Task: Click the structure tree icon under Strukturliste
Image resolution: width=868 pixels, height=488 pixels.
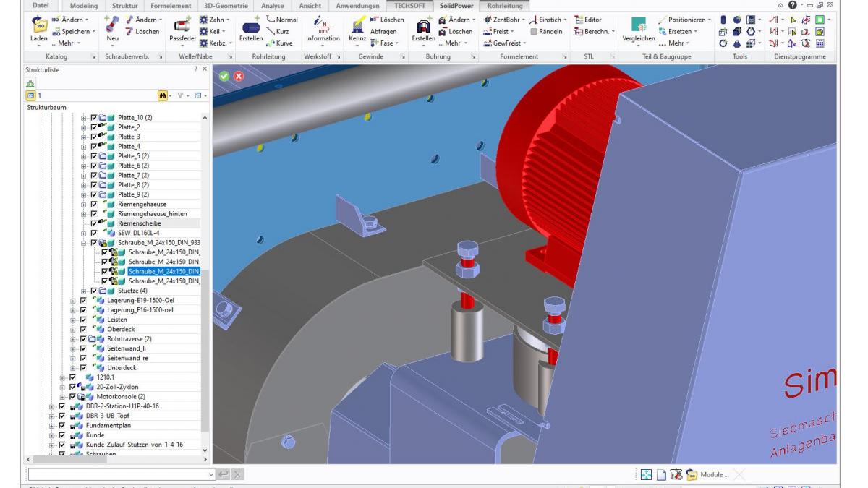Action: coord(31,82)
